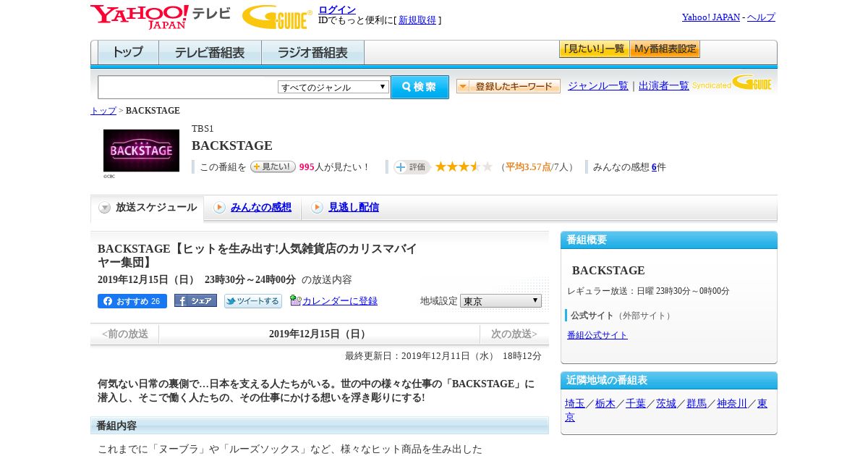Open 茨城 neighboring region listing
The width and height of the screenshot is (868, 456).
point(666,403)
